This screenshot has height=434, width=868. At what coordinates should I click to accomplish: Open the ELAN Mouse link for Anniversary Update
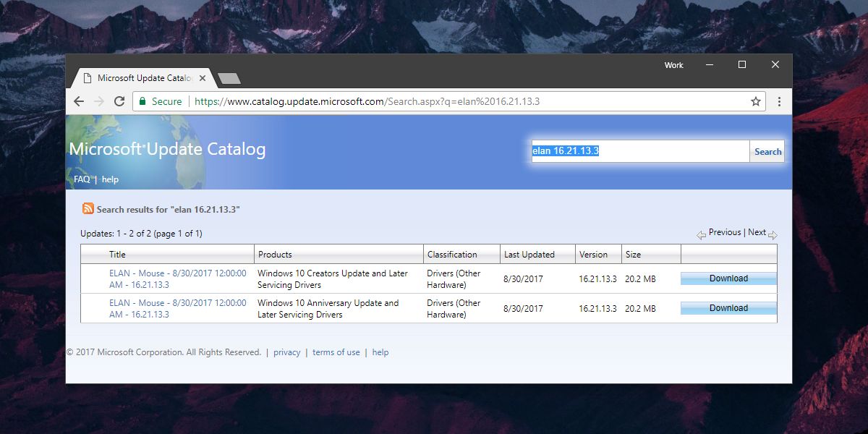coord(178,309)
